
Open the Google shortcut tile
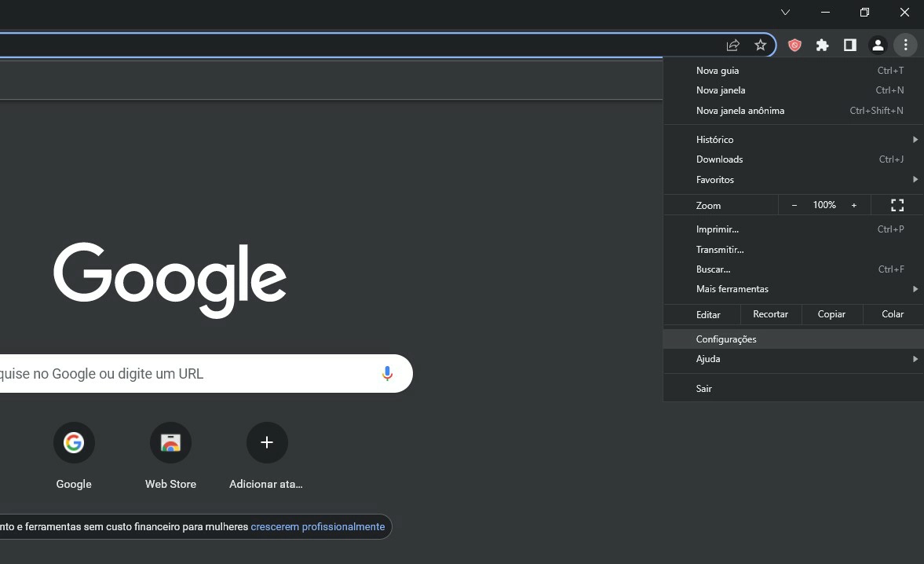pos(74,456)
